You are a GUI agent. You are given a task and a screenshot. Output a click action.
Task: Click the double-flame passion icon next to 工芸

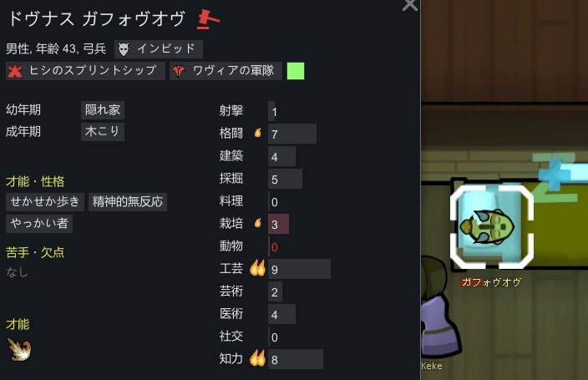click(x=257, y=269)
